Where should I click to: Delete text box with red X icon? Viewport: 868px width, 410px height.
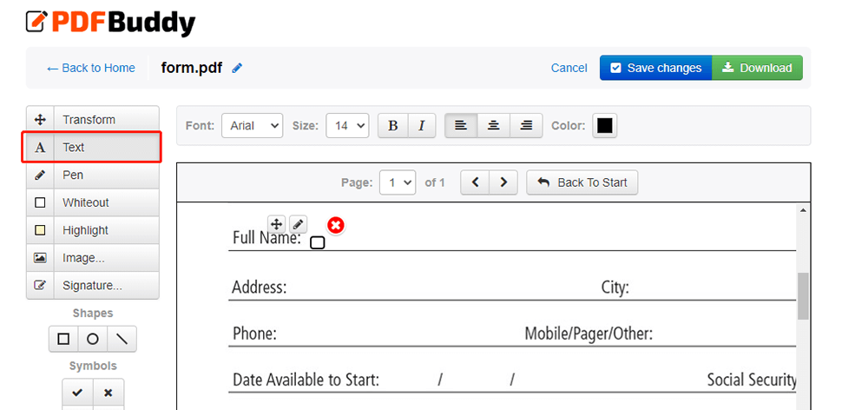click(336, 225)
